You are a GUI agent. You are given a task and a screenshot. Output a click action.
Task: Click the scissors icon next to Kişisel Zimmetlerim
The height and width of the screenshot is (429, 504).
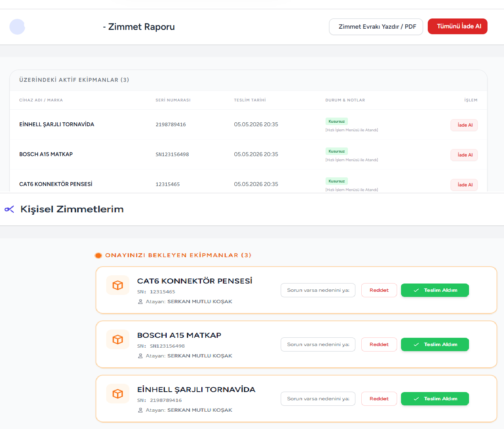9,209
